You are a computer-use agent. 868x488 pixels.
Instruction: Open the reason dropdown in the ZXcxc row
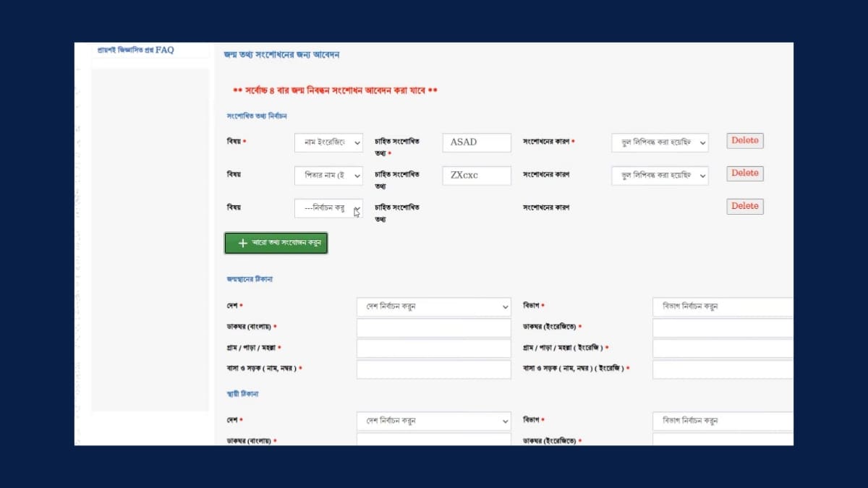coord(660,176)
